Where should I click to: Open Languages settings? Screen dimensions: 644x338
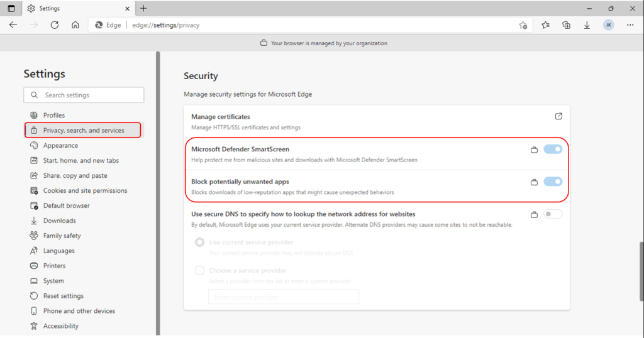pos(82,251)
